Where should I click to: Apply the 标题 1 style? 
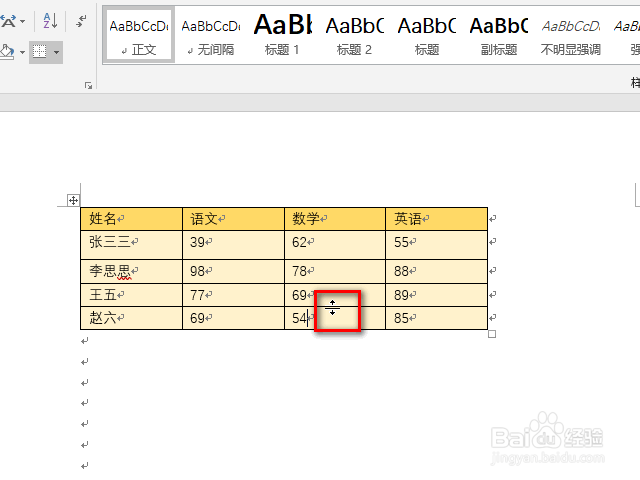tap(282, 36)
